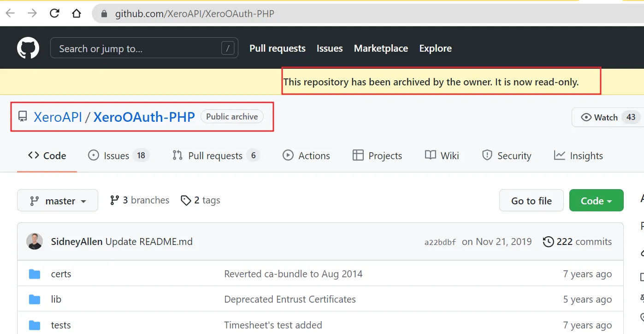
Task: Click the archived repository read-only notice text
Action: (x=431, y=82)
